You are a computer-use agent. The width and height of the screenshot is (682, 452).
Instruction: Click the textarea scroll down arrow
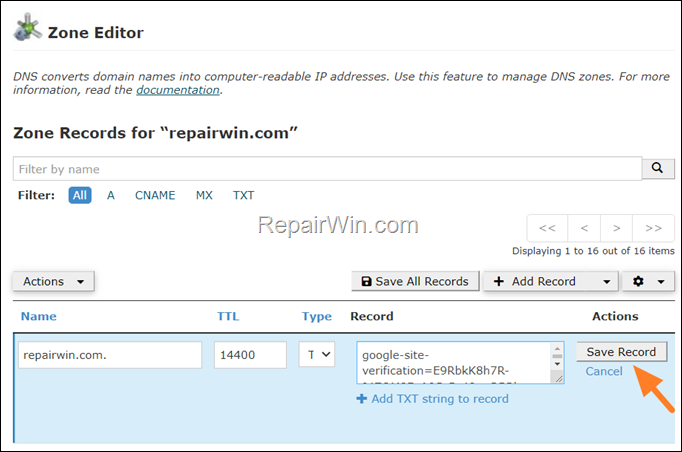pos(557,364)
